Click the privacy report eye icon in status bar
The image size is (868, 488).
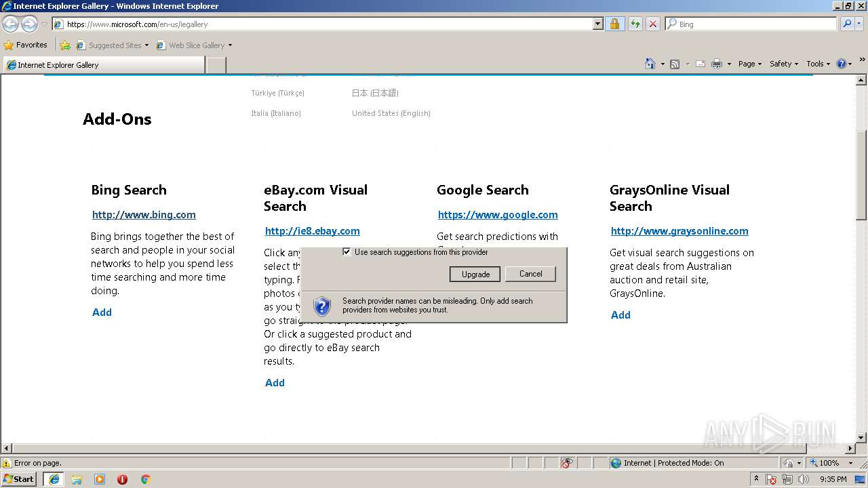(x=568, y=463)
